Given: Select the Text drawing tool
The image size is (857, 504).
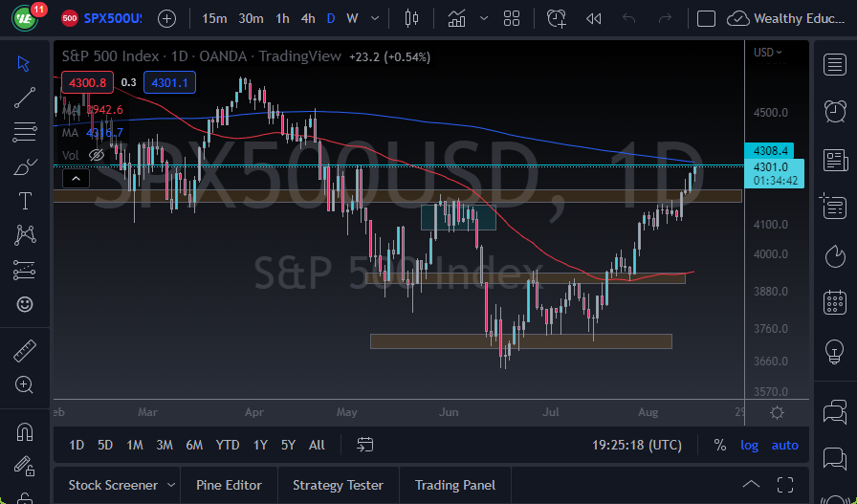Looking at the screenshot, I should point(25,201).
